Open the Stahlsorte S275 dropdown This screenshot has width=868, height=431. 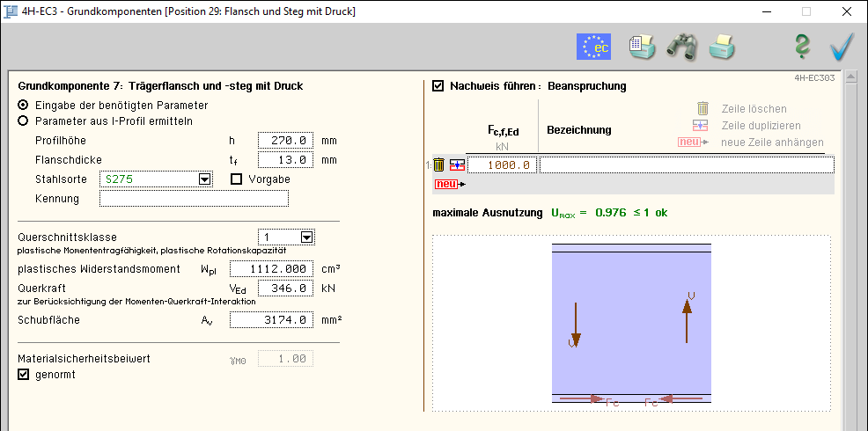(x=204, y=179)
